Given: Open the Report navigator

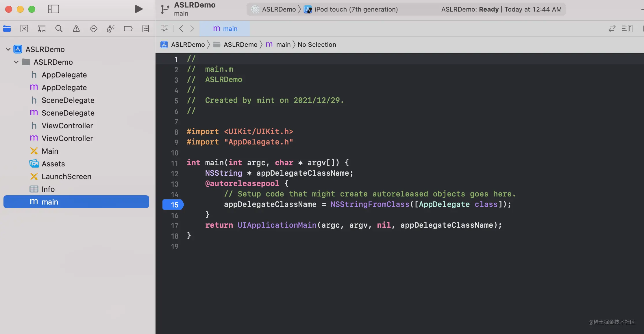Looking at the screenshot, I should [146, 29].
